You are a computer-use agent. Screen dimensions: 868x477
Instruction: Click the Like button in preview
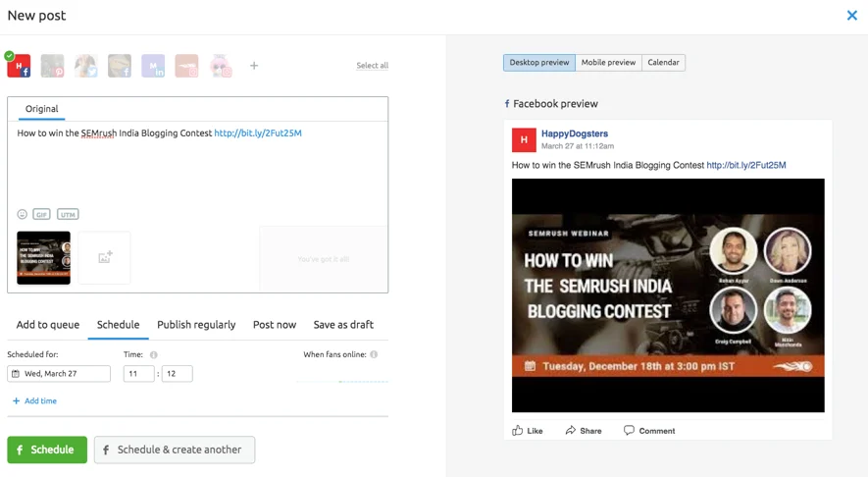pyautogui.click(x=527, y=431)
